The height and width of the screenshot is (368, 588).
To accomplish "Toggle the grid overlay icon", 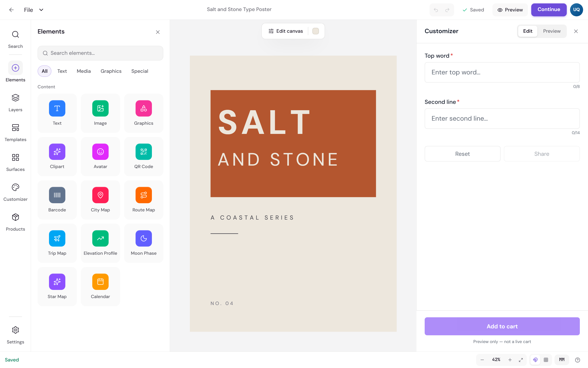I will (546, 360).
